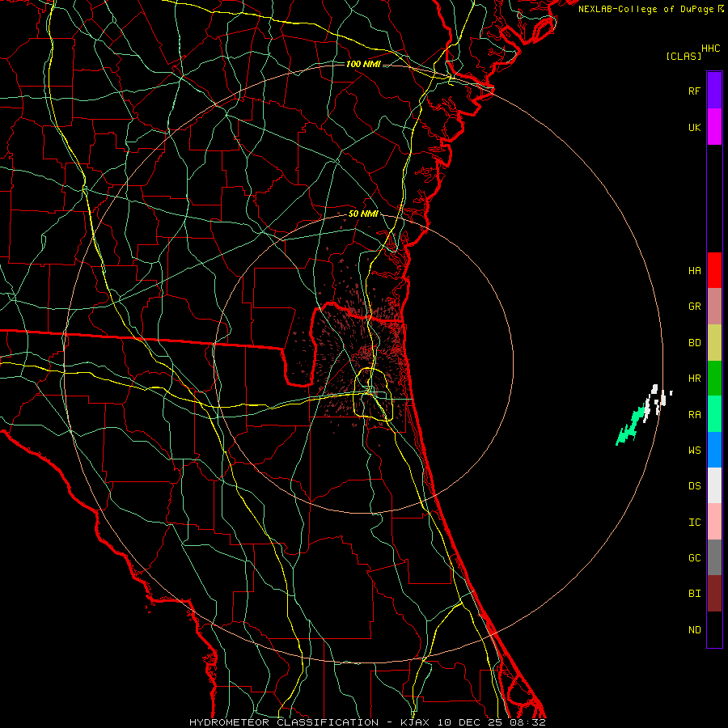
Task: Select the WS legend label
Action: tap(694, 451)
